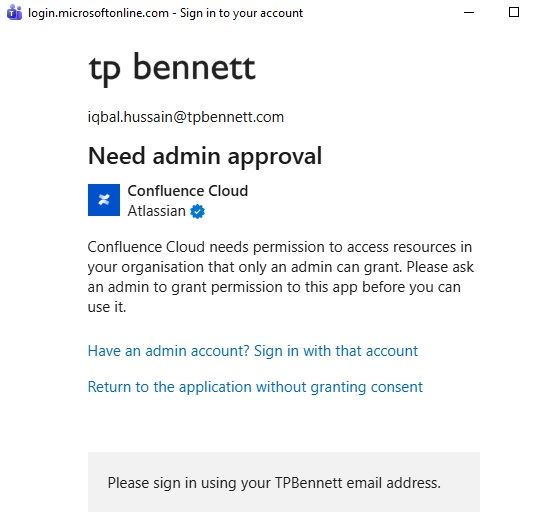This screenshot has height=524, width=552.
Task: Maximize the sign-in window
Action: [514, 12]
